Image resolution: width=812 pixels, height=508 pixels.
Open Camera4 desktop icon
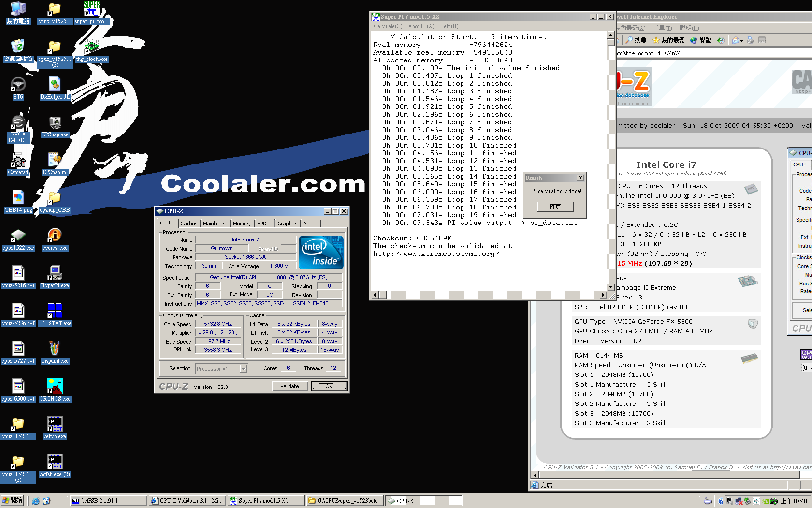click(x=18, y=164)
